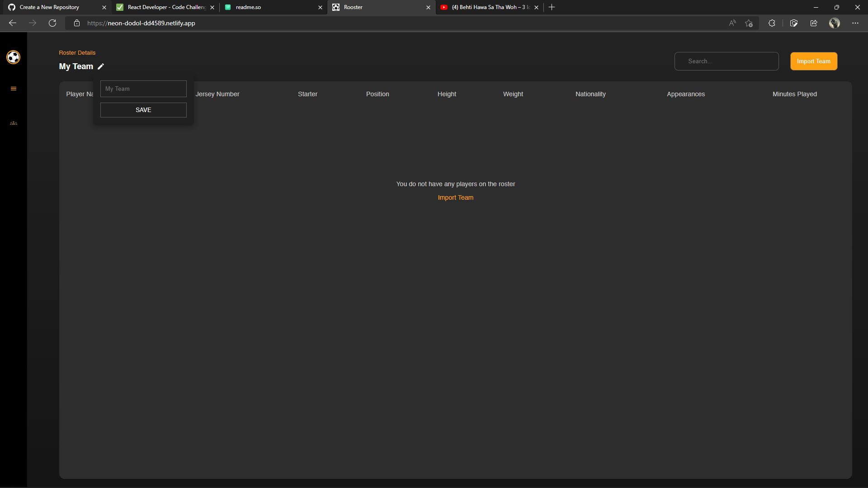The height and width of the screenshot is (488, 868).
Task: Click the Search players field
Action: pyautogui.click(x=726, y=61)
